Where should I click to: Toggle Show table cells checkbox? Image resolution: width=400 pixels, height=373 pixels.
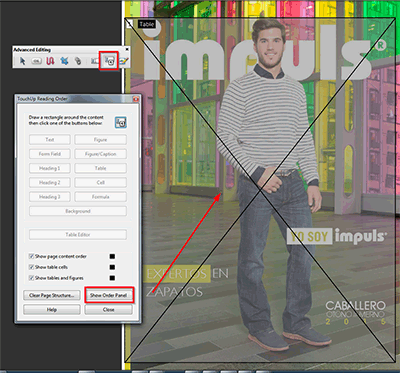pos(31,267)
